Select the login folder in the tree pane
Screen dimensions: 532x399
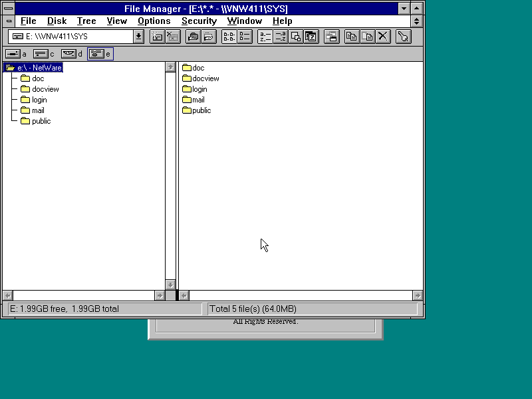(x=34, y=100)
